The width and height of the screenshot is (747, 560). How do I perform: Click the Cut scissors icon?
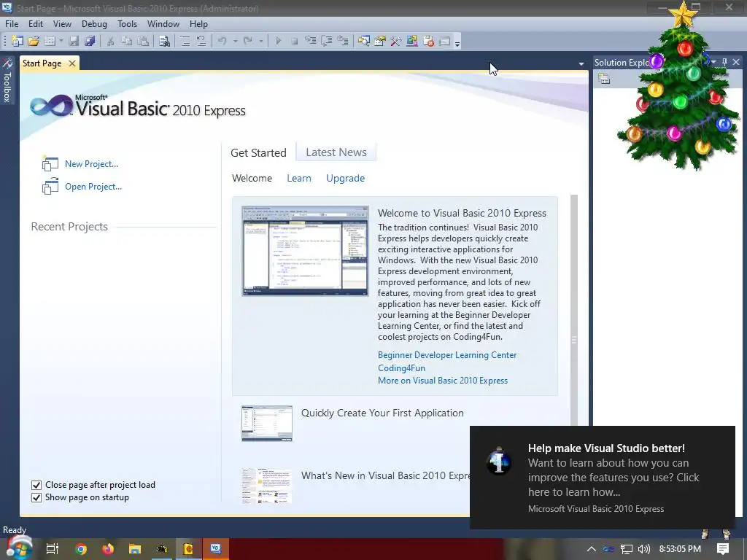click(x=111, y=42)
